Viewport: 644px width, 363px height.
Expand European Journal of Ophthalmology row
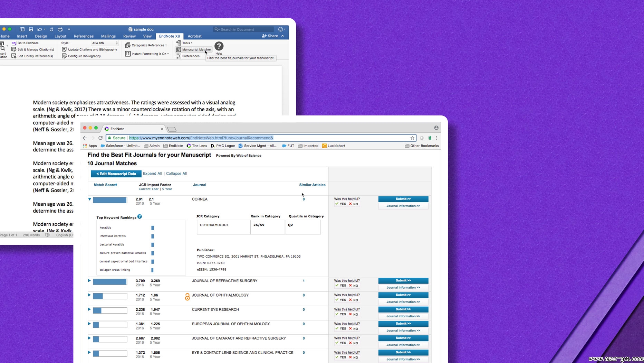coord(89,324)
